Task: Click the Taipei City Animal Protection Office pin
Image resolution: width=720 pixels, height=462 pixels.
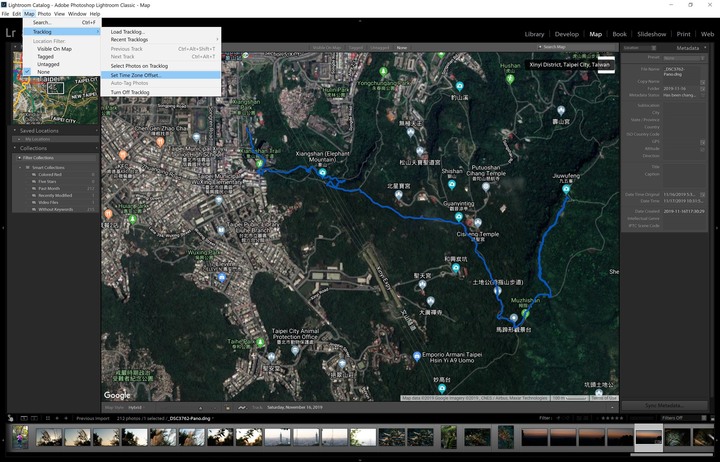Action: click(295, 350)
